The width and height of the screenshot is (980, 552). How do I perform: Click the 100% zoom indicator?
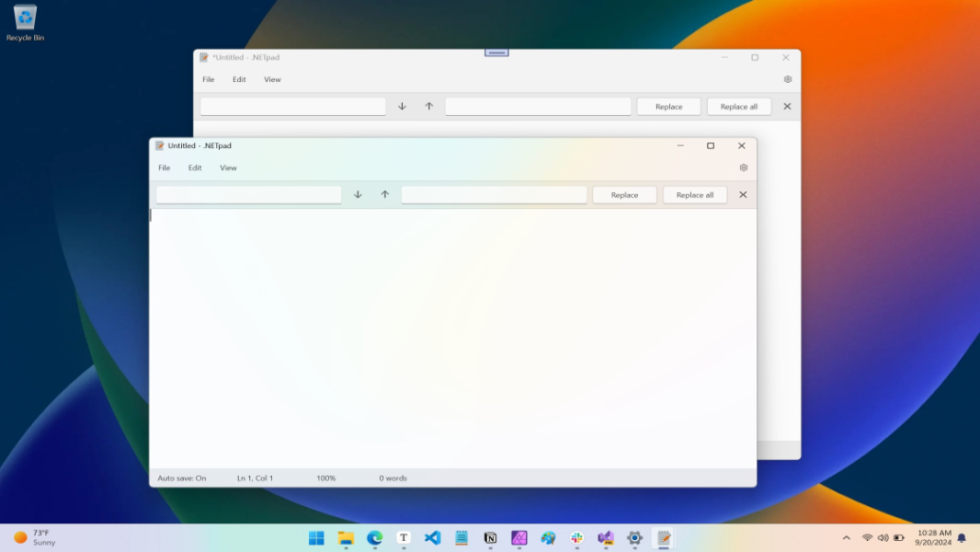click(x=327, y=477)
